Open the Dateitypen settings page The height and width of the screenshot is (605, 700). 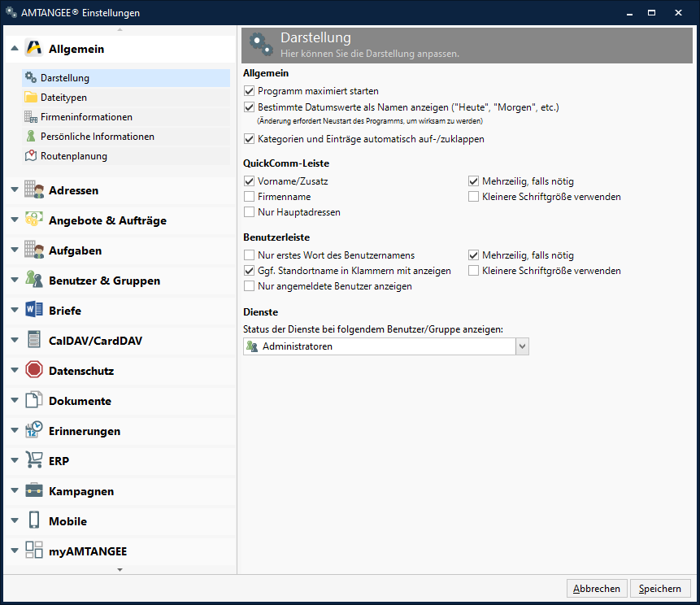tap(126, 98)
